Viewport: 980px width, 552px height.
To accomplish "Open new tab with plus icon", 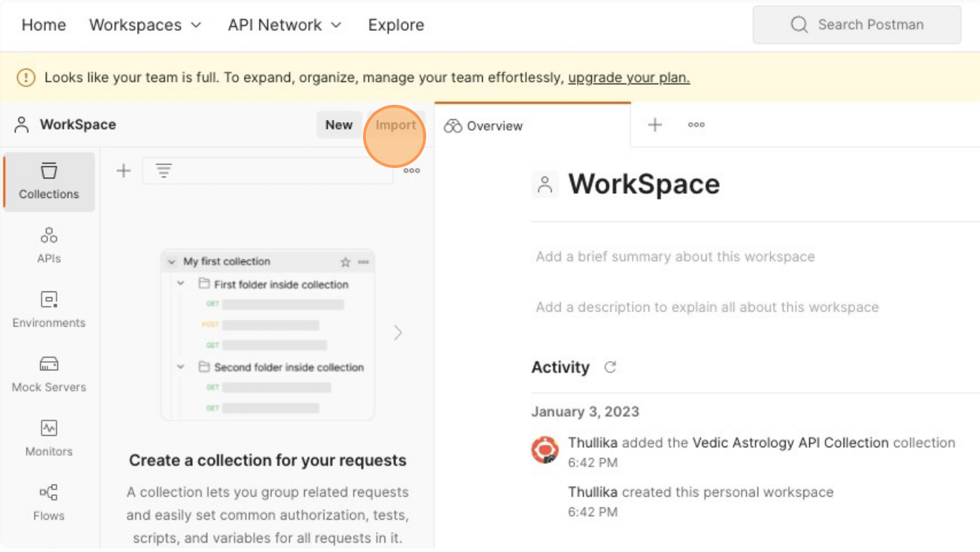I will [x=654, y=125].
